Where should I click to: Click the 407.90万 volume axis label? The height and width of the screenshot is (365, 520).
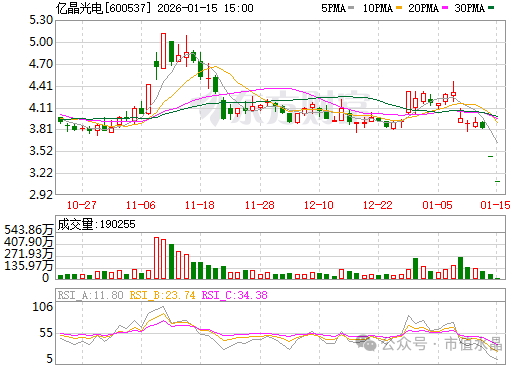pos(29,242)
